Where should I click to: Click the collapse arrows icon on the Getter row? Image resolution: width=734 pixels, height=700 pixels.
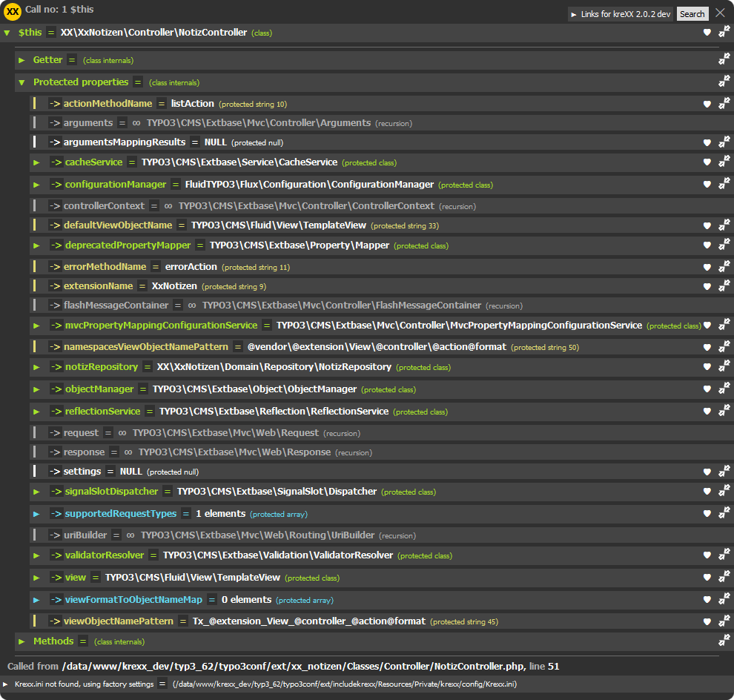pyautogui.click(x=724, y=60)
